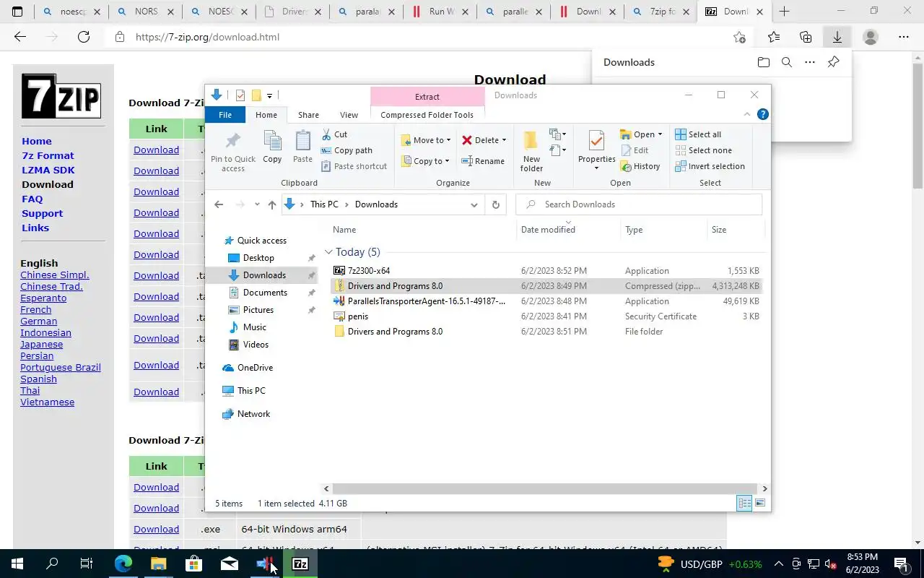Click Copy path in ribbon
Viewport: 924px width, 578px height.
coord(346,150)
